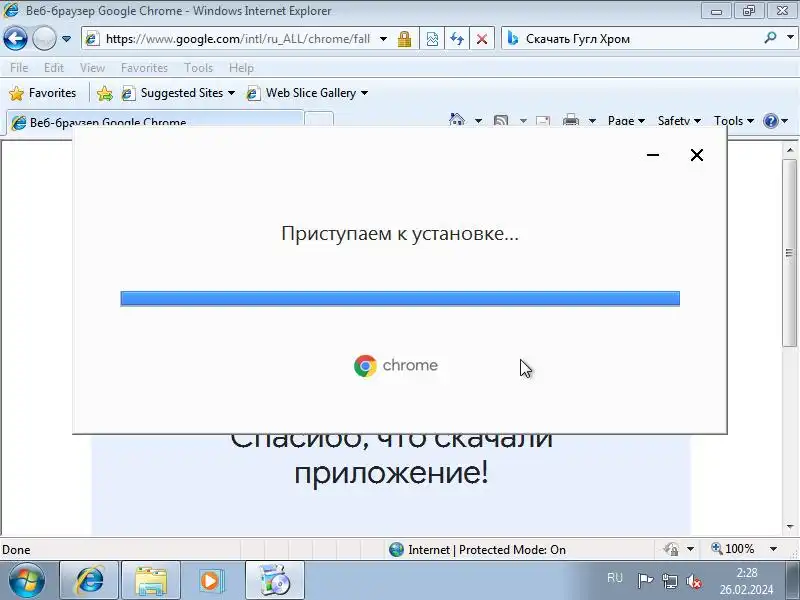Open the File menu

19,67
